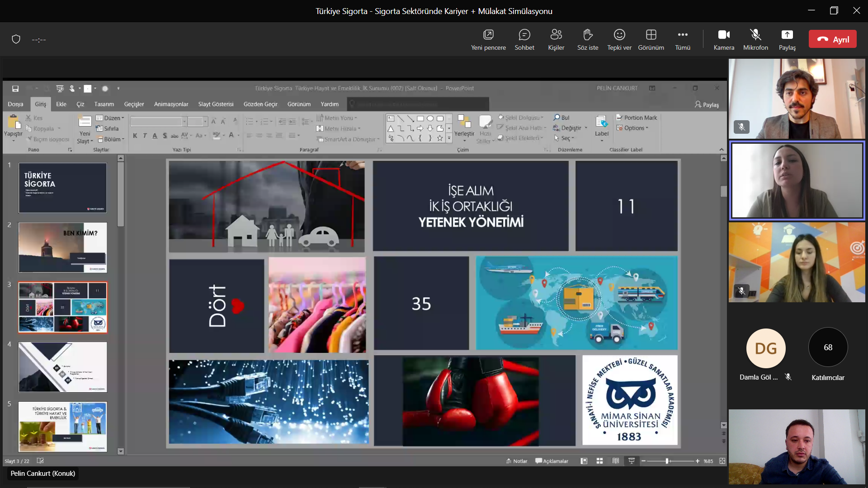Open the Slayt Gösterisi tab
868x488 pixels.
[x=216, y=104]
